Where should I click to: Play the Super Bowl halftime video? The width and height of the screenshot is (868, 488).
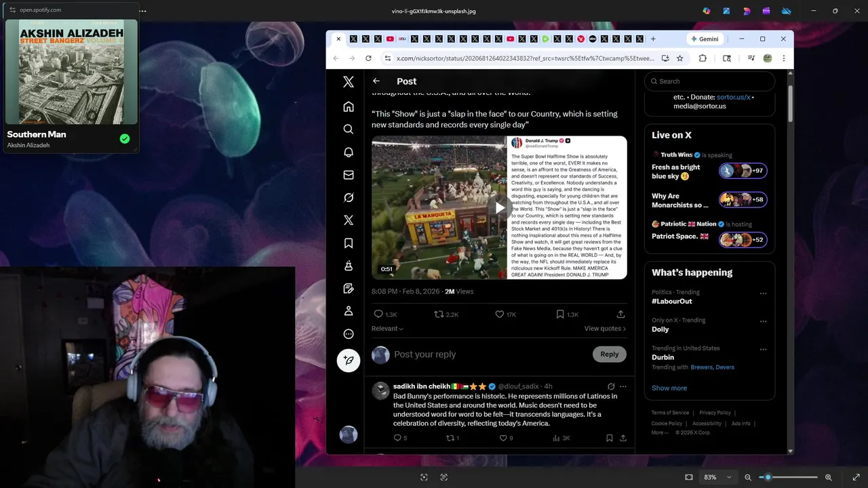500,207
